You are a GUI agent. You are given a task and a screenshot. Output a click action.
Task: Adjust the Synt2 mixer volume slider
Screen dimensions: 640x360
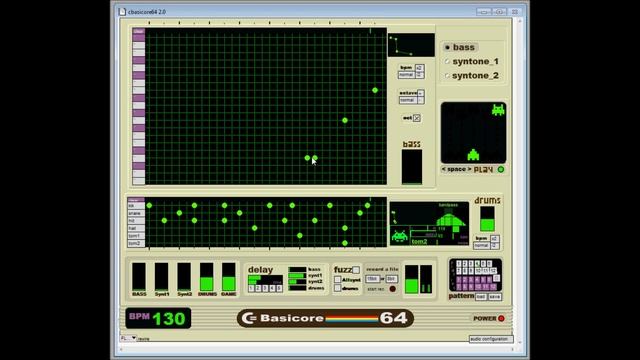[x=184, y=277]
